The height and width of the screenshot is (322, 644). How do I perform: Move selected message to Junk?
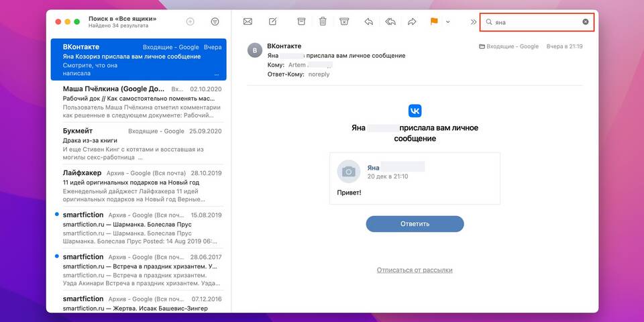(344, 21)
